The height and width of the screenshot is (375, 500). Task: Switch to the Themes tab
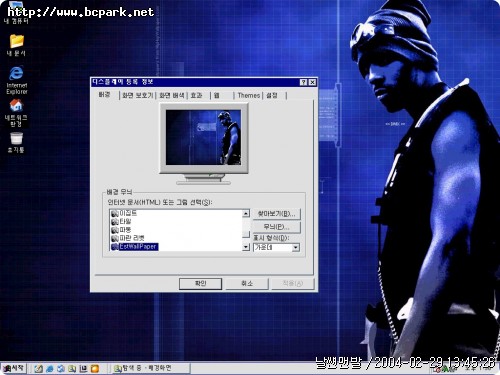pos(249,95)
